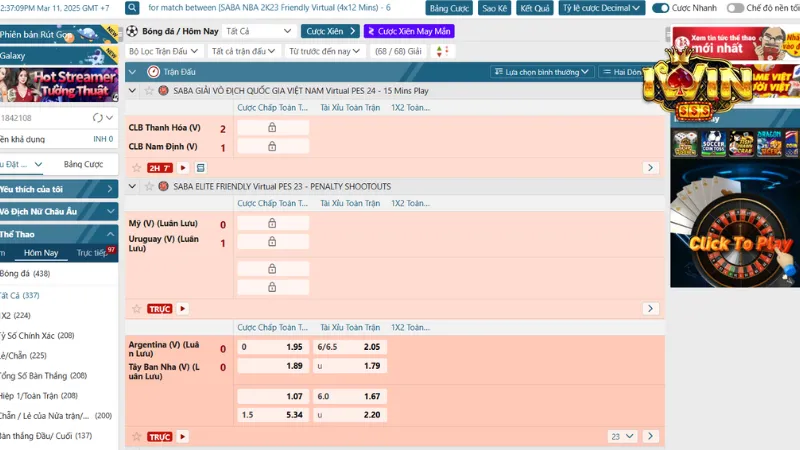Screen dimensions: 800x450
Task: Bet Argentina handicap 0 at 1.95
Action: click(x=273, y=347)
